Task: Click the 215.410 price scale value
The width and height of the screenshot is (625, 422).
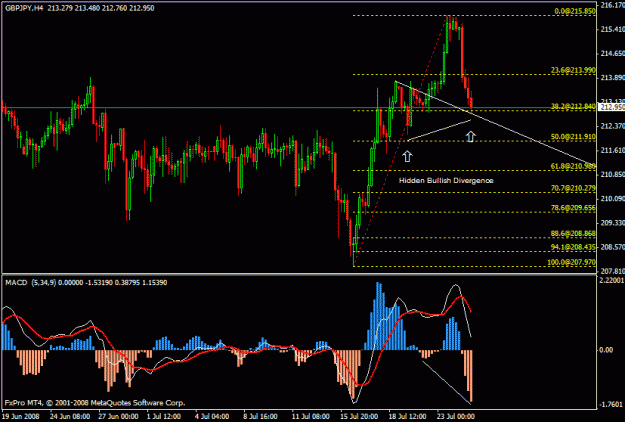Action: [612, 29]
